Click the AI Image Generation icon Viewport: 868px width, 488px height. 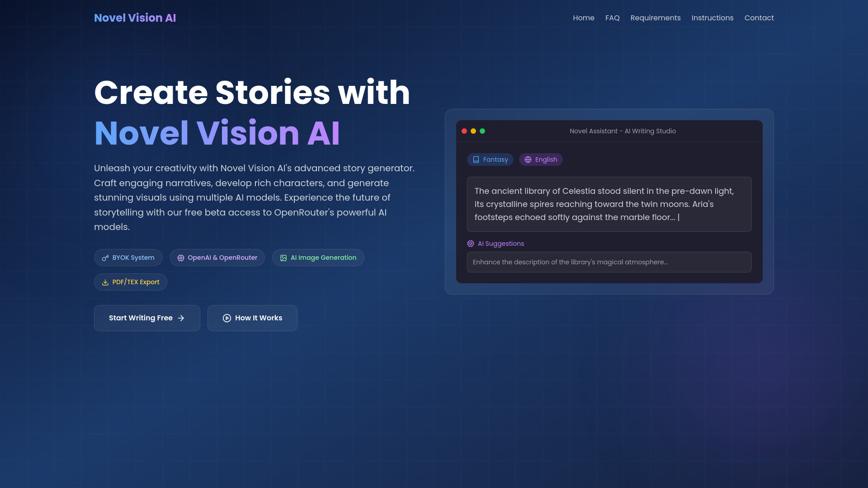click(x=283, y=258)
